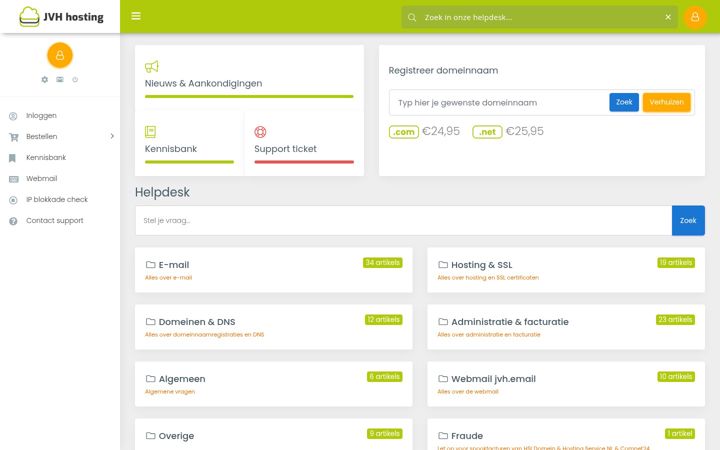Click the Algemeen folder icon
This screenshot has height=450, width=720.
[x=150, y=378]
